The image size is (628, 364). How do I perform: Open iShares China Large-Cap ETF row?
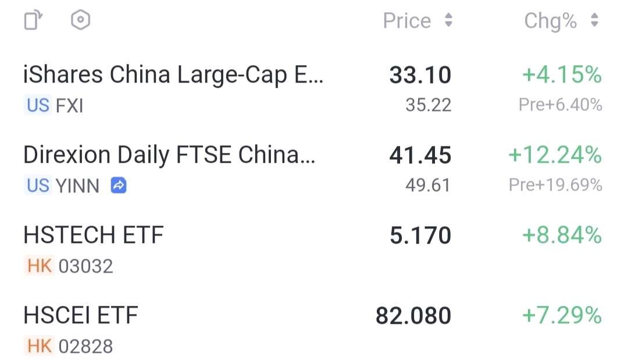pyautogui.click(x=312, y=88)
